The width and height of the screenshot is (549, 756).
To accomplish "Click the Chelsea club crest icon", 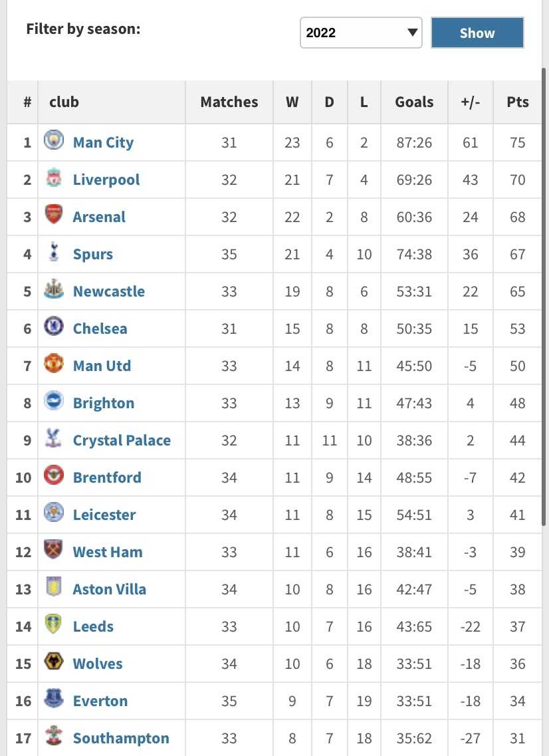I will click(x=53, y=326).
